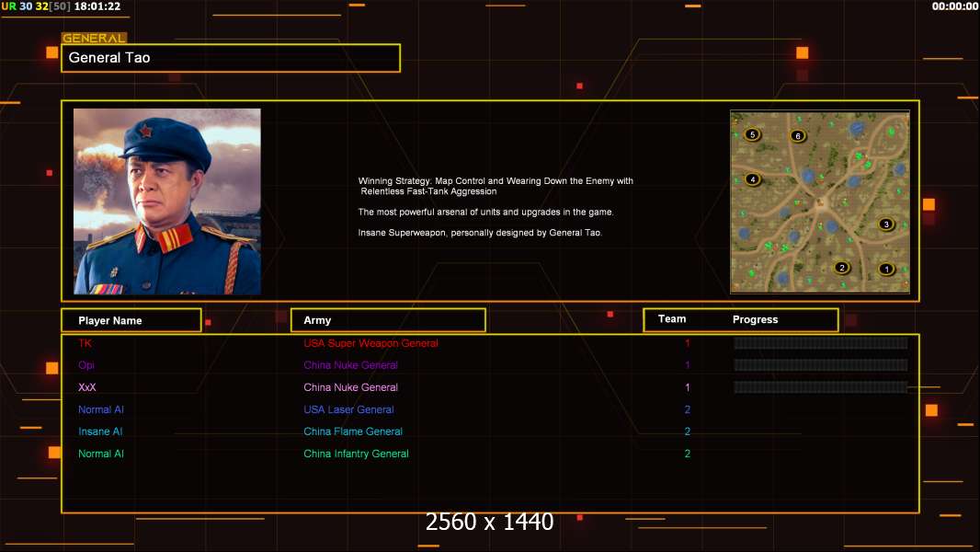
Task: Click the Army column header
Action: (388, 320)
